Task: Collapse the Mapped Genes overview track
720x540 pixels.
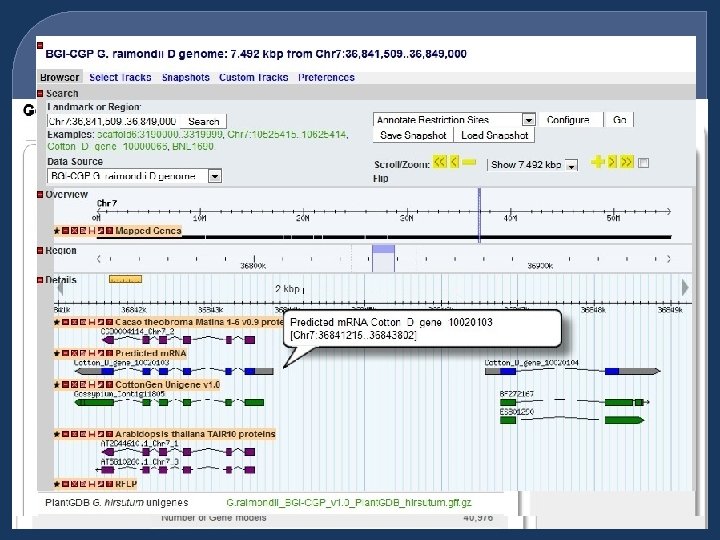Action: pyautogui.click(x=66, y=231)
